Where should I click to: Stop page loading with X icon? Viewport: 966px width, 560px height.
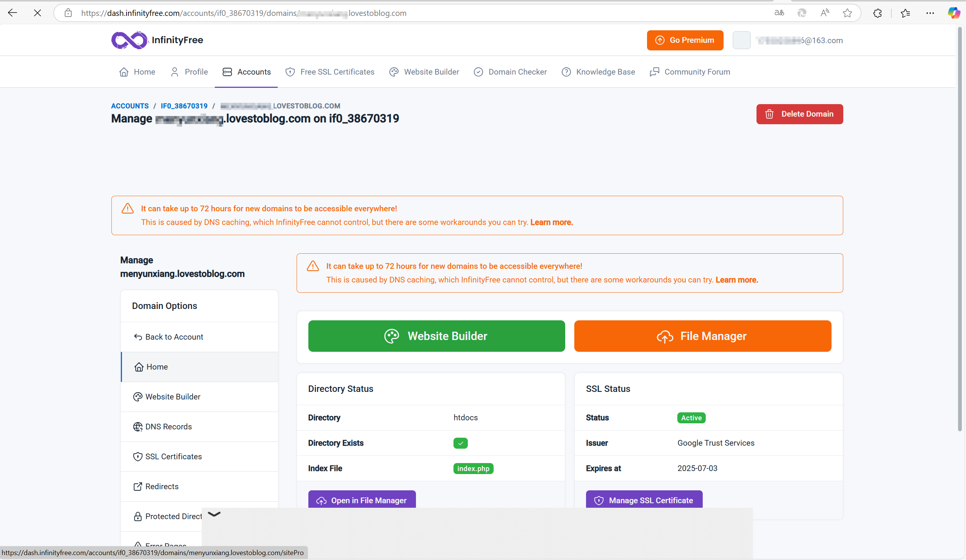[x=37, y=13]
